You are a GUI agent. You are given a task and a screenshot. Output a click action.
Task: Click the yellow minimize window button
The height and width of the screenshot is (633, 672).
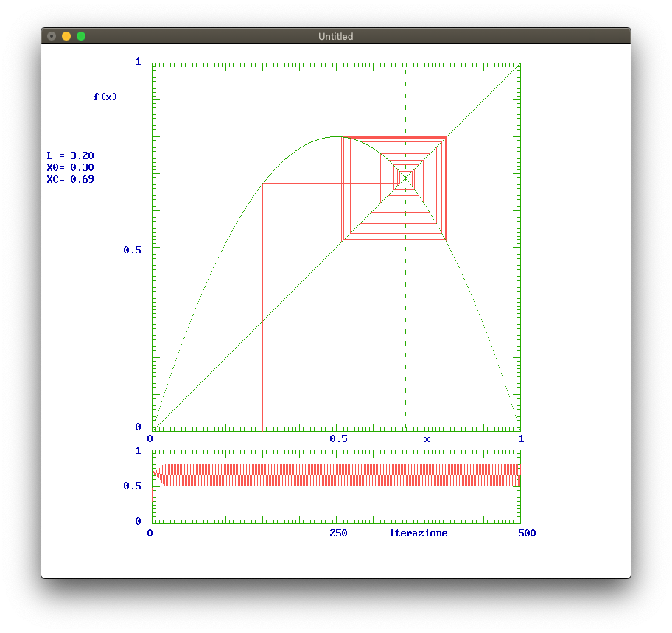66,36
